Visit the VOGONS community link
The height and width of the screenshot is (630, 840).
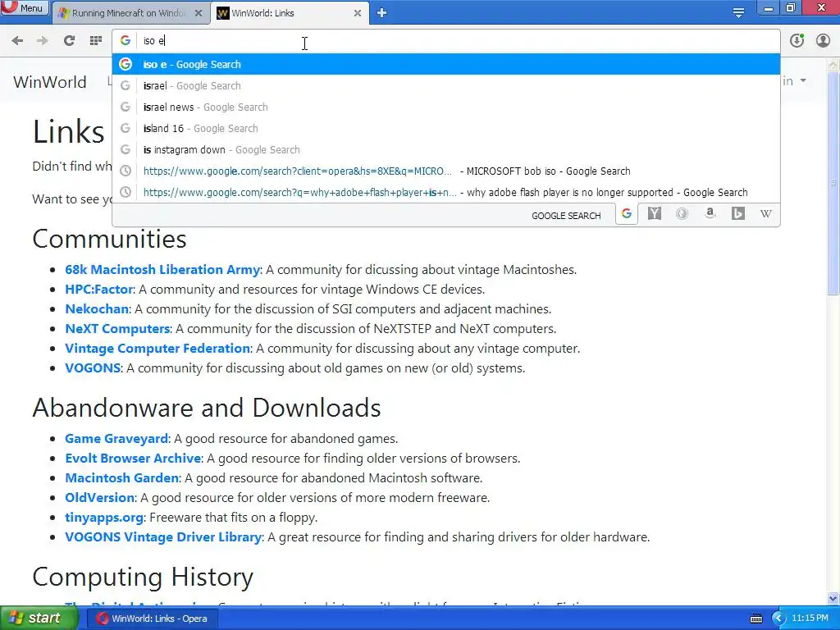click(94, 368)
